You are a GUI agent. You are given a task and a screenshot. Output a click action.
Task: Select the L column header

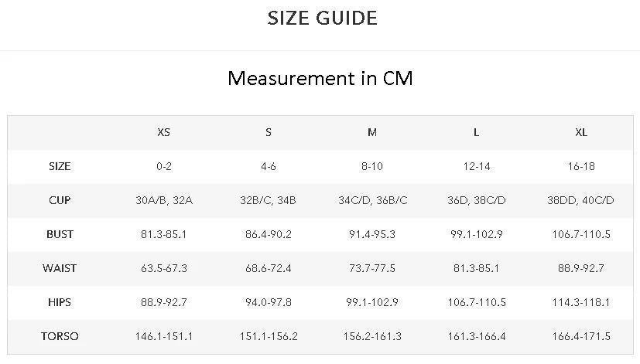pyautogui.click(x=477, y=132)
